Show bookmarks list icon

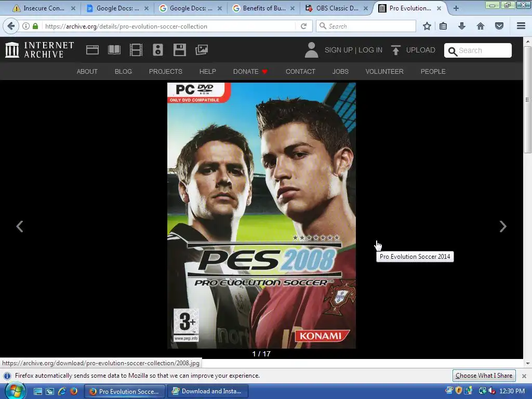coord(443,26)
